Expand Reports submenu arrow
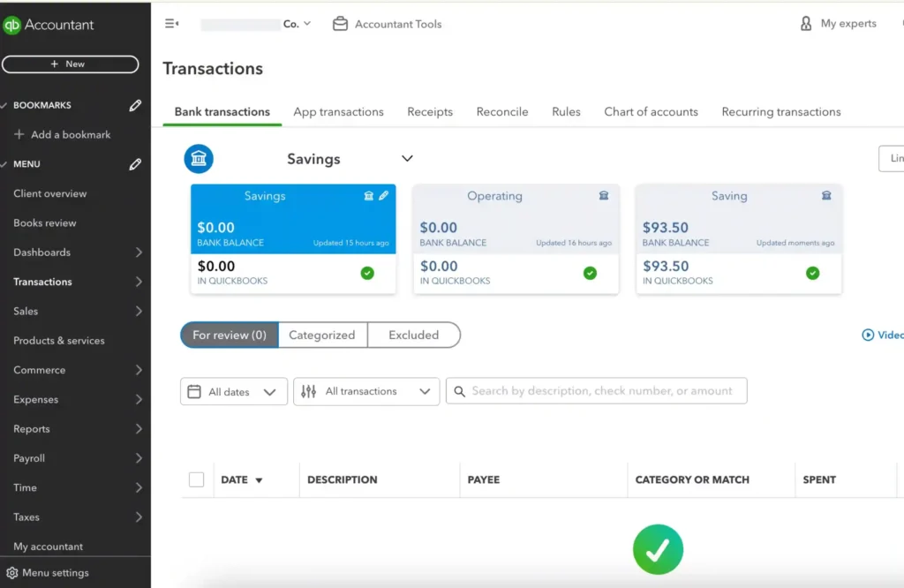The image size is (904, 588). tap(139, 429)
